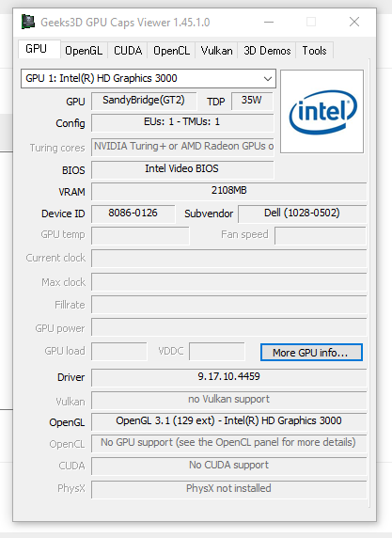Click the 'No CUDA support' field

(x=228, y=466)
